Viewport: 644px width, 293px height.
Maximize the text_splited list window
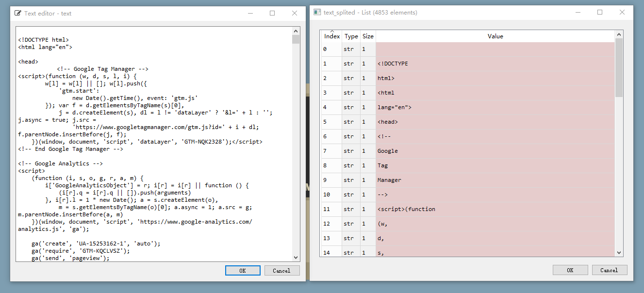coord(600,12)
